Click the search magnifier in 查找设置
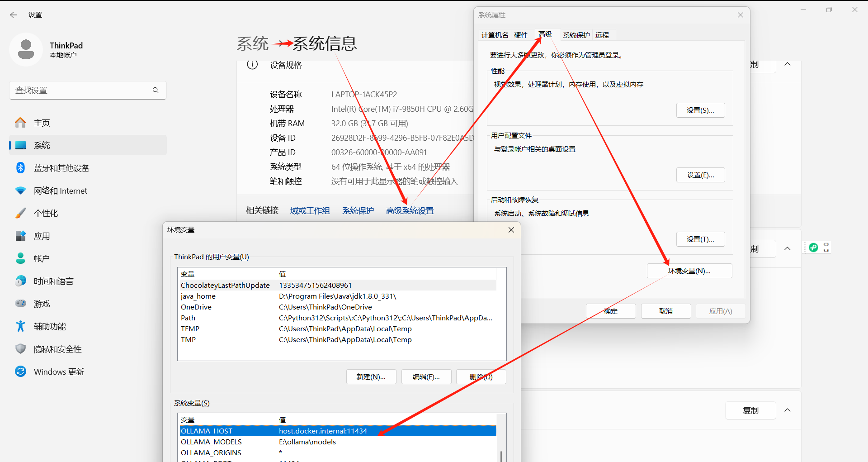Viewport: 868px width, 462px height. [x=156, y=90]
